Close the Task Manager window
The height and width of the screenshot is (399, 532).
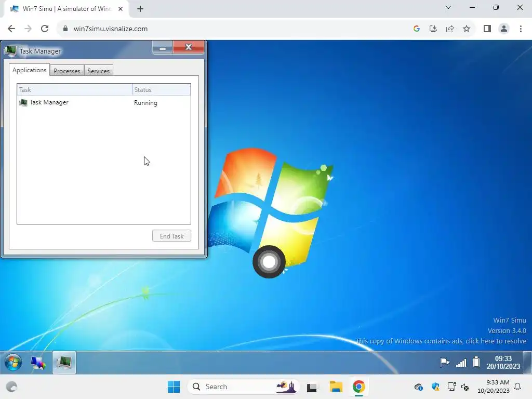click(189, 47)
